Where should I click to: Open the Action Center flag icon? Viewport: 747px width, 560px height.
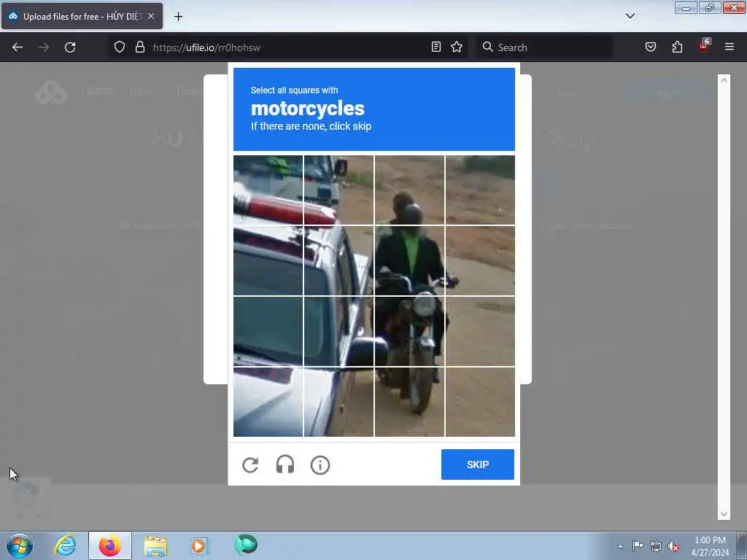point(638,545)
